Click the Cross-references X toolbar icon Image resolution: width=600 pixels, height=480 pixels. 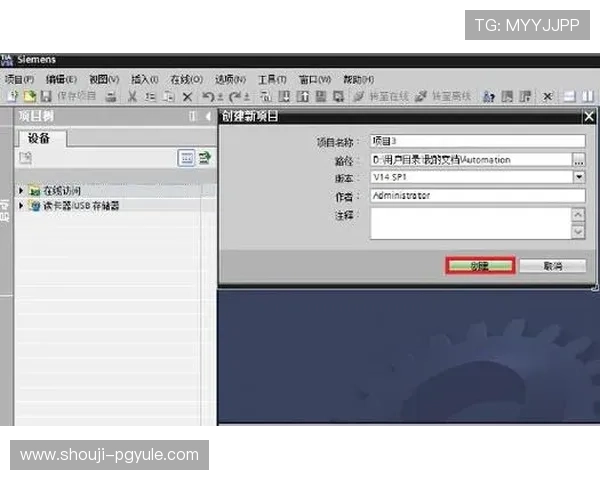point(548,96)
